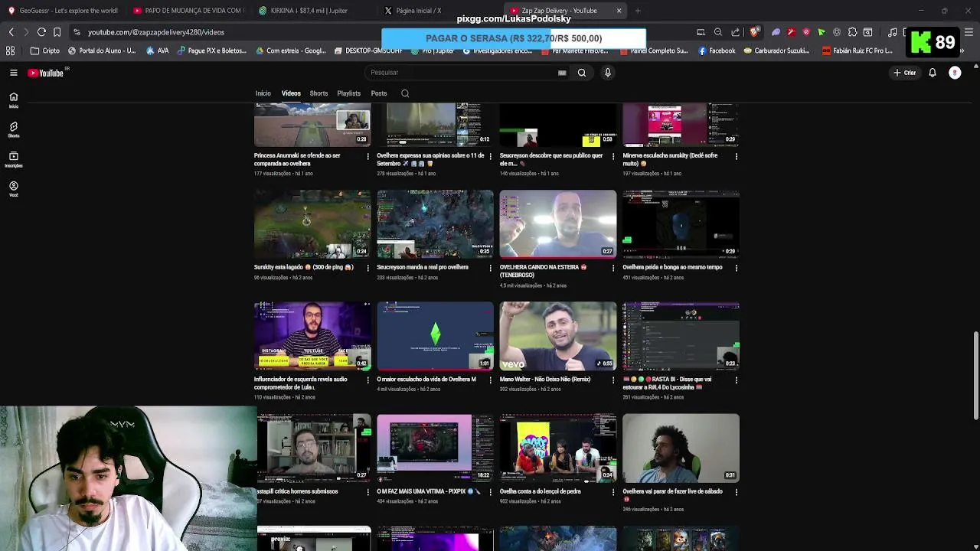Play OVELHERA CAINDO NA ESTEIRA thumbnail
Screen dimensions: 980x551
click(x=558, y=223)
